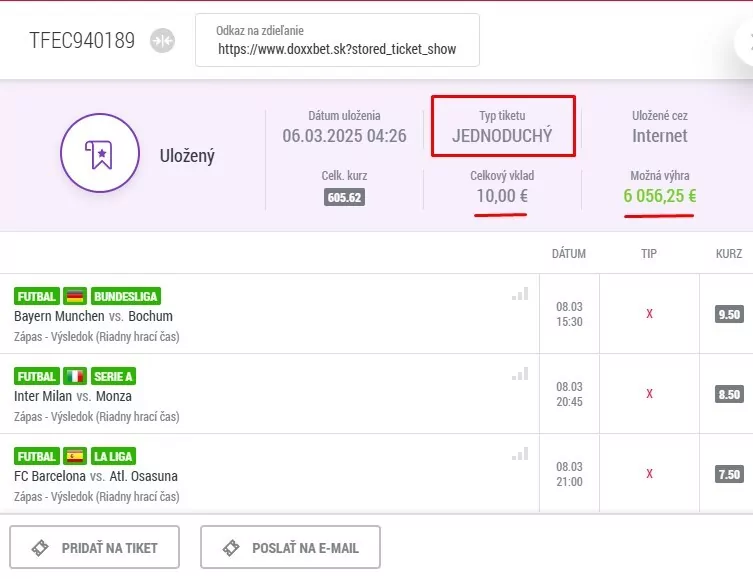Viewport: 753px width, 579px height.
Task: Click the 9.50 odds badge
Action: point(729,314)
